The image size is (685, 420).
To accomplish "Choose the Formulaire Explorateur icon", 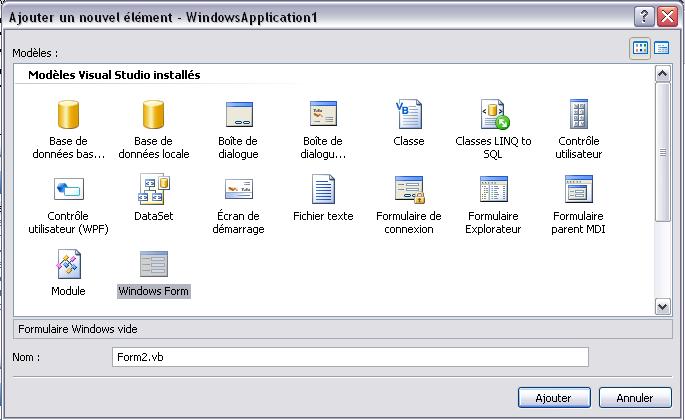I will [x=494, y=189].
